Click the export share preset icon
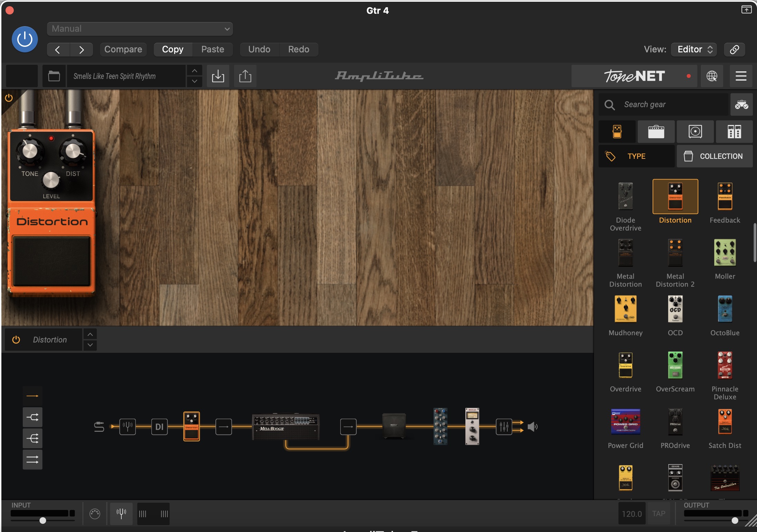757x532 pixels. pyautogui.click(x=245, y=76)
